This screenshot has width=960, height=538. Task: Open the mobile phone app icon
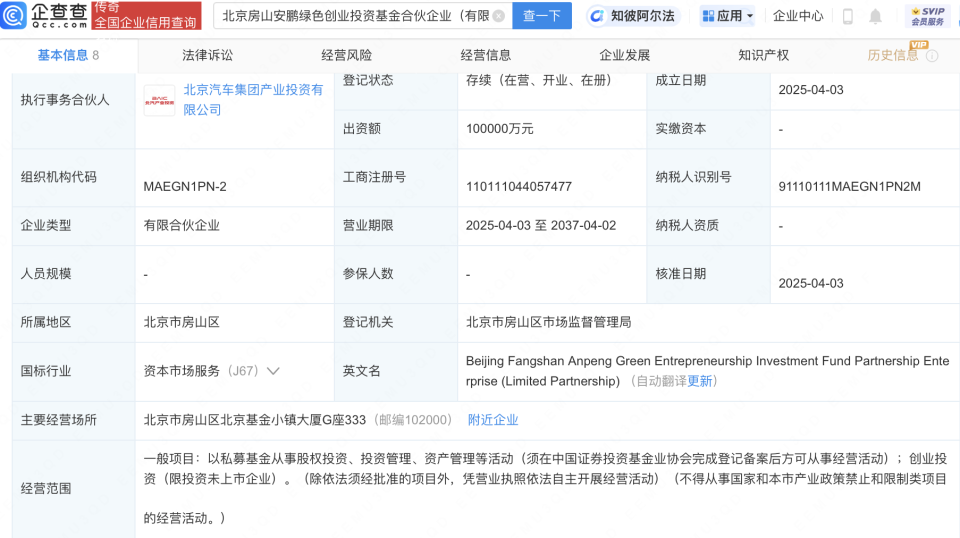click(848, 16)
